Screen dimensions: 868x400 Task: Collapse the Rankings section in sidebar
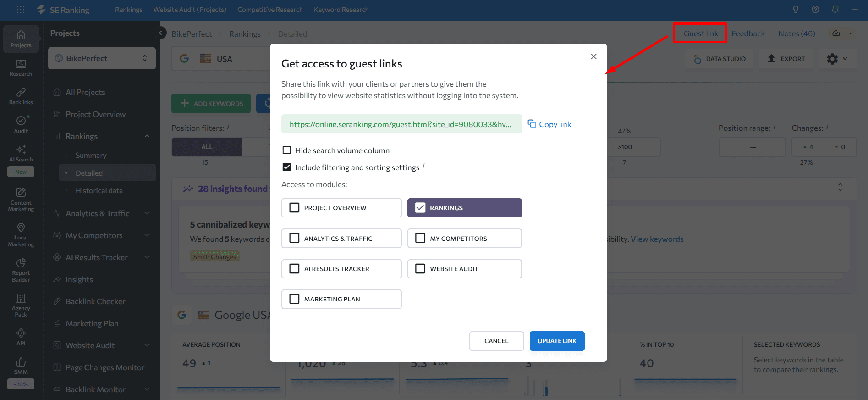[x=147, y=136]
